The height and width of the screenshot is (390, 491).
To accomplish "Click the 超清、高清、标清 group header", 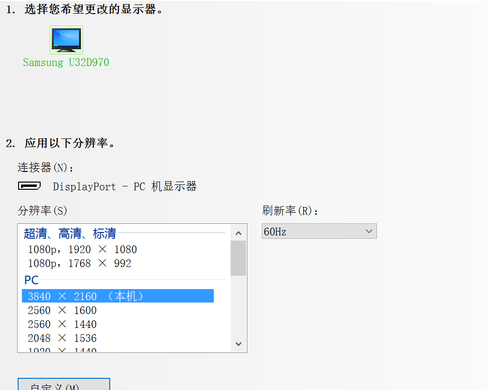I will (x=70, y=233).
